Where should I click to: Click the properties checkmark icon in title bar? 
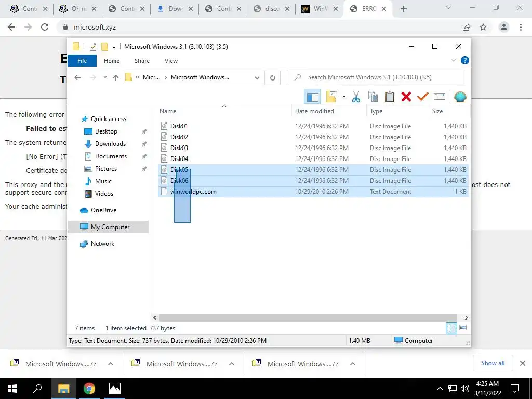[x=93, y=46]
